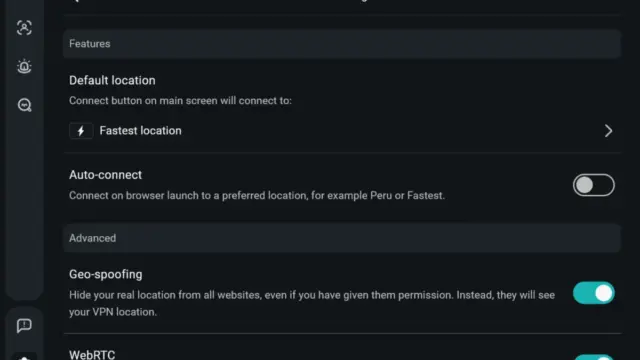Image resolution: width=640 pixels, height=360 pixels.
Task: Click the WebRTC setting label
Action: point(92,354)
